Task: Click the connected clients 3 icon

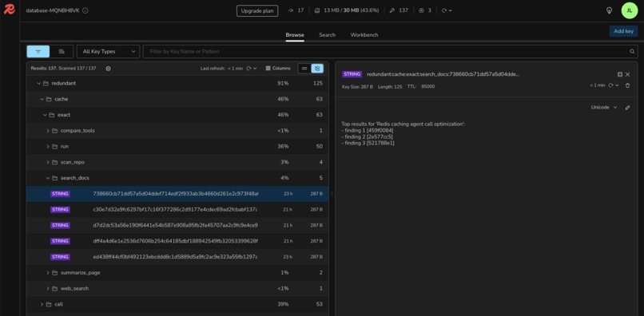Action: pos(421,10)
